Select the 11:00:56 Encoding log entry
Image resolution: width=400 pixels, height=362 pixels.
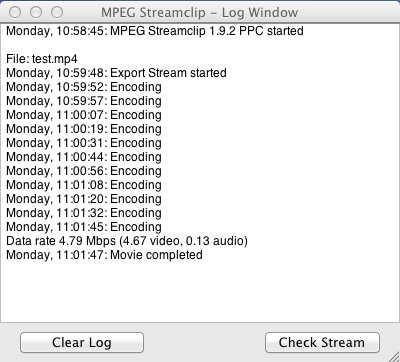tap(84, 171)
